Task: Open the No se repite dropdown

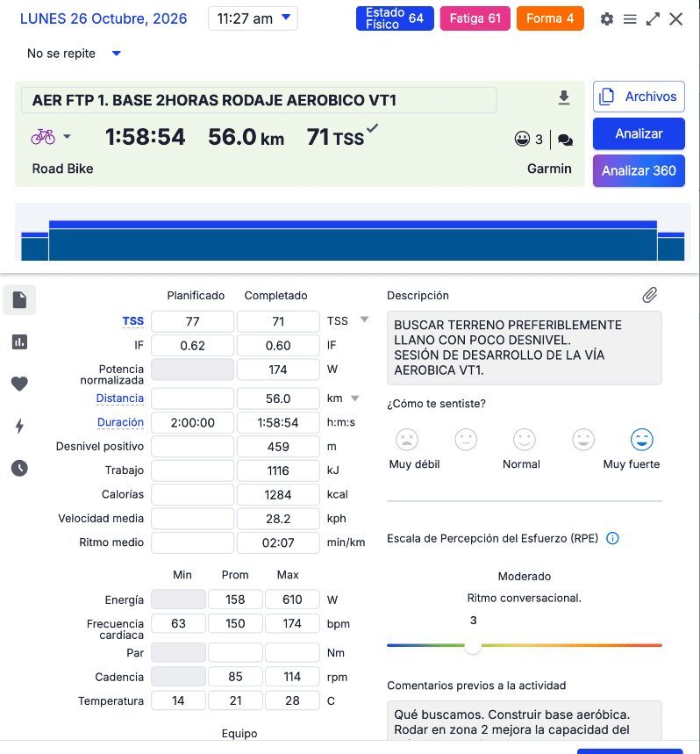Action: click(74, 54)
